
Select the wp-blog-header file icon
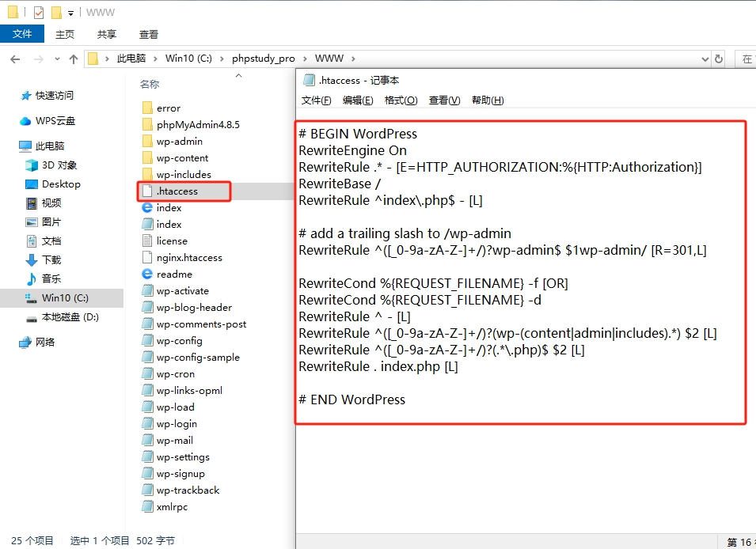pos(147,307)
